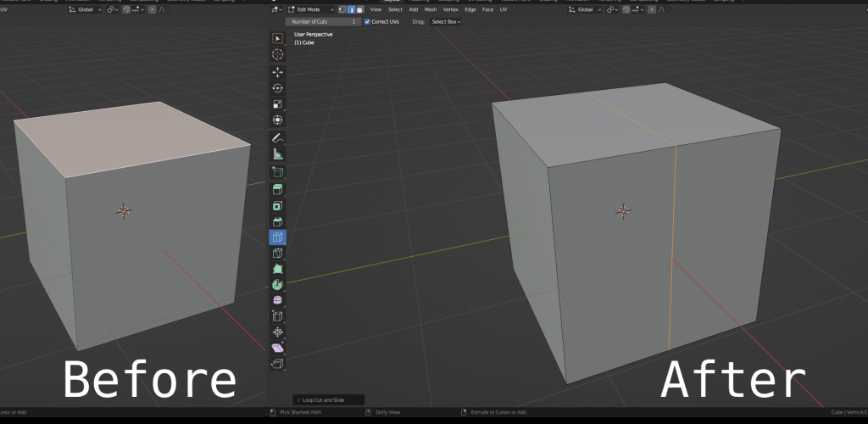Select the Move tool

coord(277,73)
